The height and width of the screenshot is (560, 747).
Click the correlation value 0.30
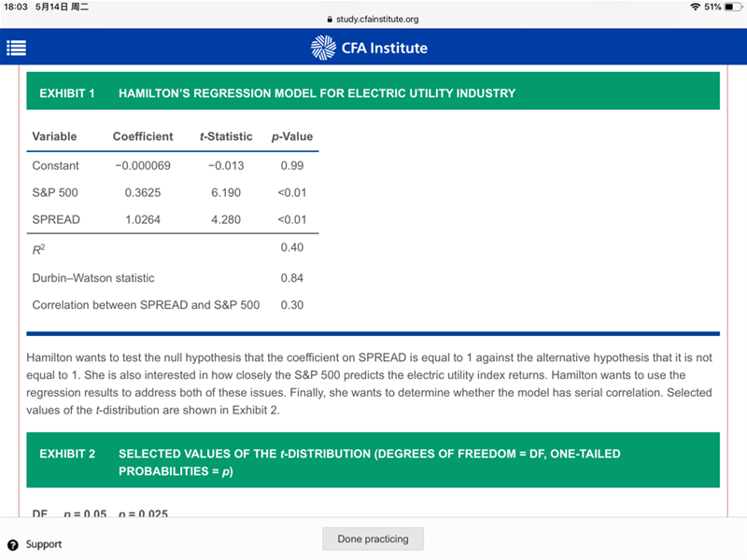click(x=292, y=305)
